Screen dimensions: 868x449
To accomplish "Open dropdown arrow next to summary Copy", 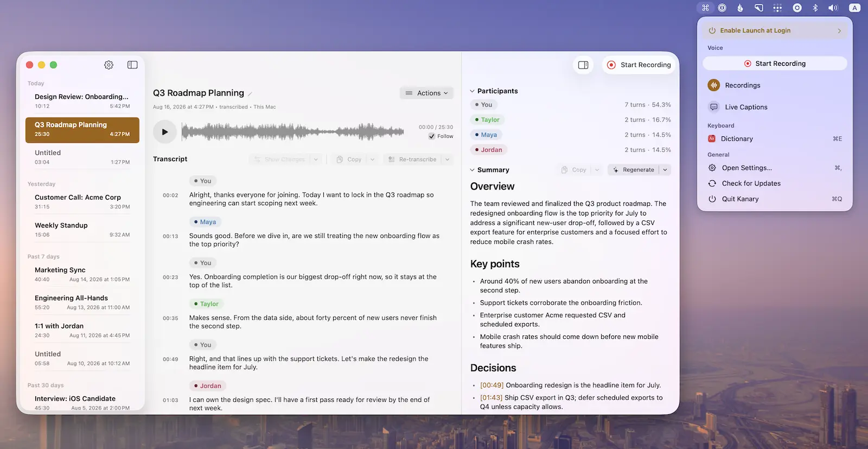I will point(597,170).
